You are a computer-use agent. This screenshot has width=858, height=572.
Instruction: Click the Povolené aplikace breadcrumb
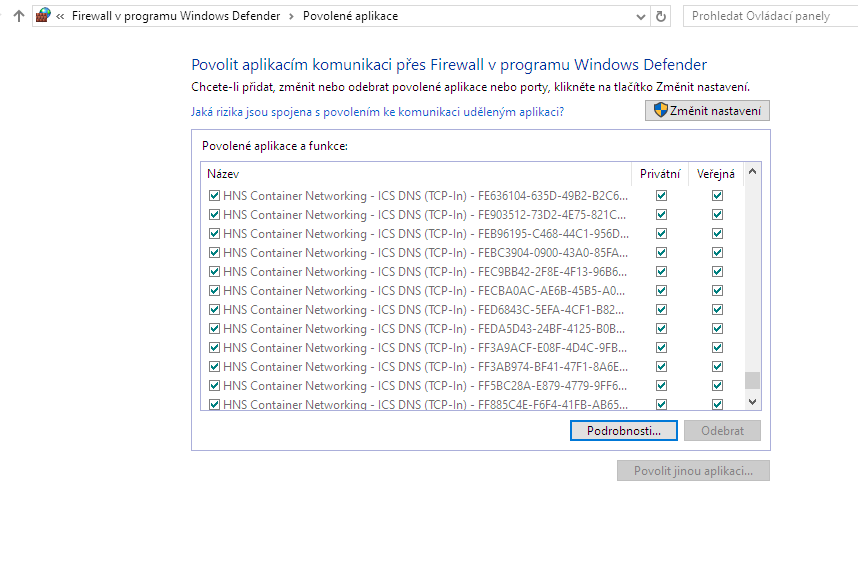coord(350,16)
